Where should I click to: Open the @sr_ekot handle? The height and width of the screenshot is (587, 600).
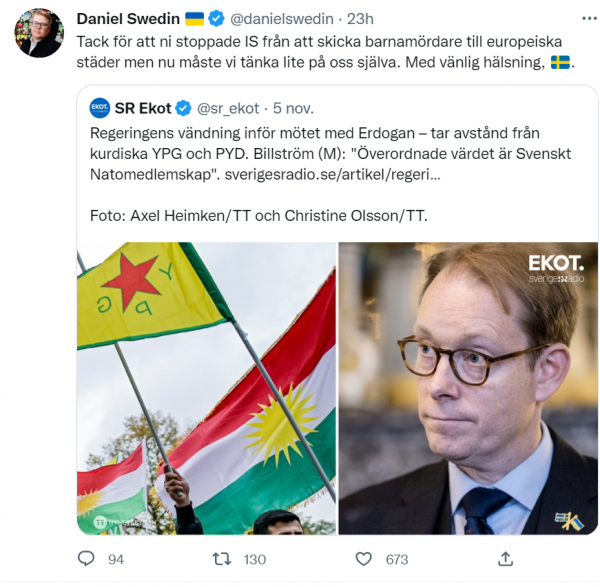coord(228,109)
